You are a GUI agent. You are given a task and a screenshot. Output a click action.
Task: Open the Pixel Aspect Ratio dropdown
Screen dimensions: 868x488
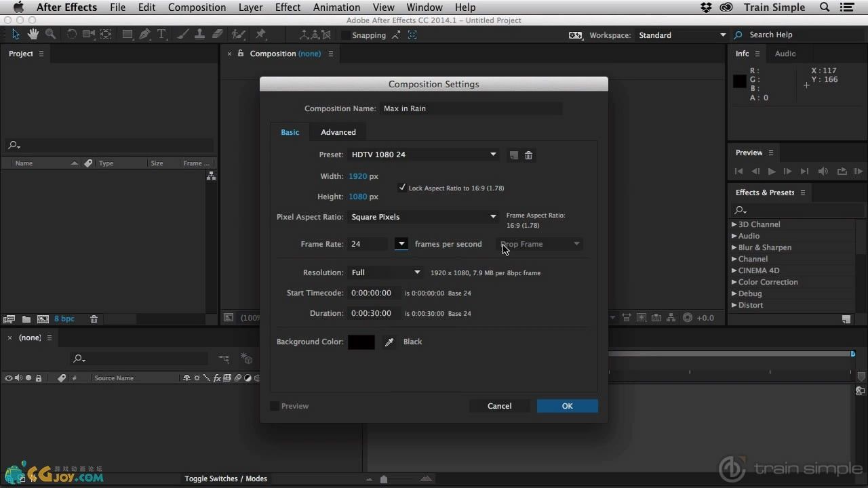(423, 217)
